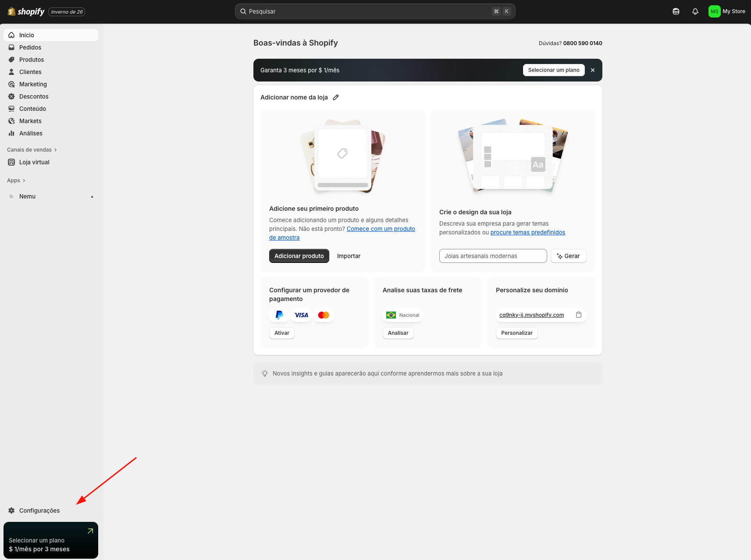Open Conteúdo in the sidebar

tap(51, 109)
